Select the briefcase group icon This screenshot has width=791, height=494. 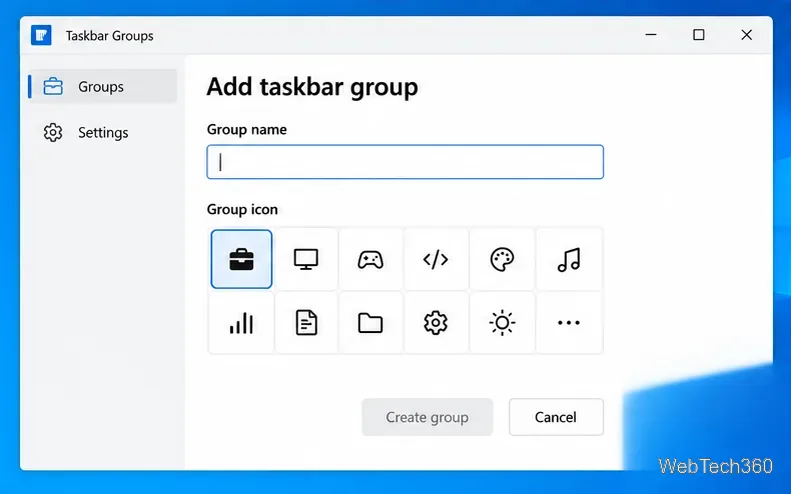point(241,259)
